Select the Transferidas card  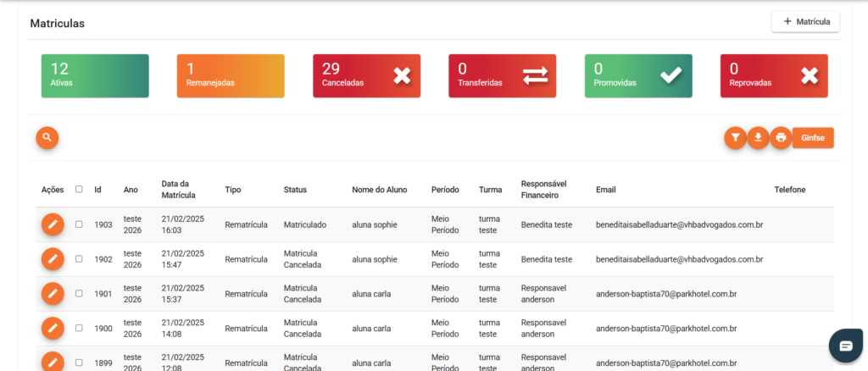coord(502,75)
